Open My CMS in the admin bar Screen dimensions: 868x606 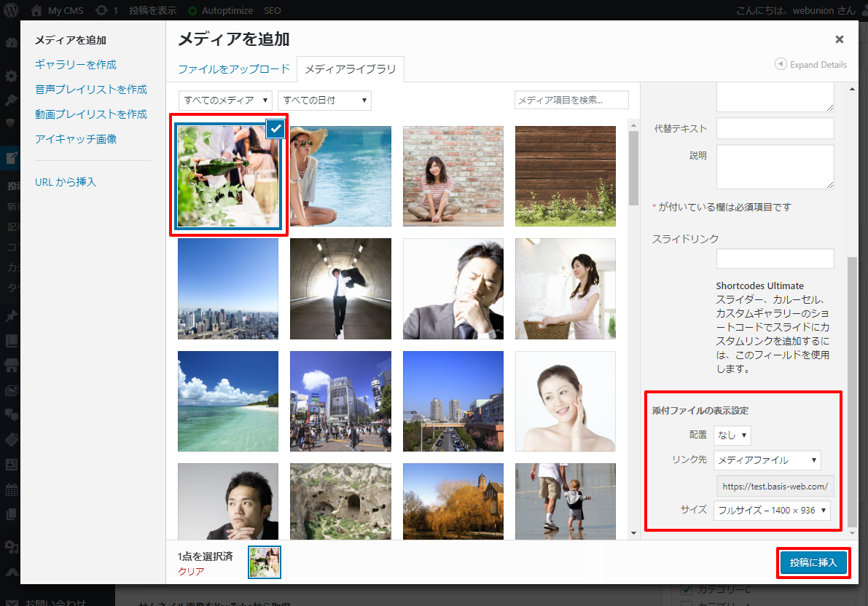click(x=66, y=10)
